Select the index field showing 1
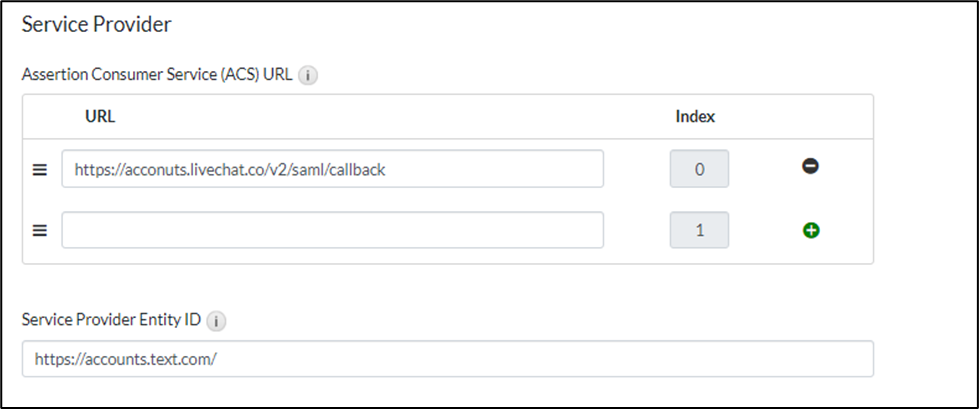The width and height of the screenshot is (979, 409). click(699, 230)
